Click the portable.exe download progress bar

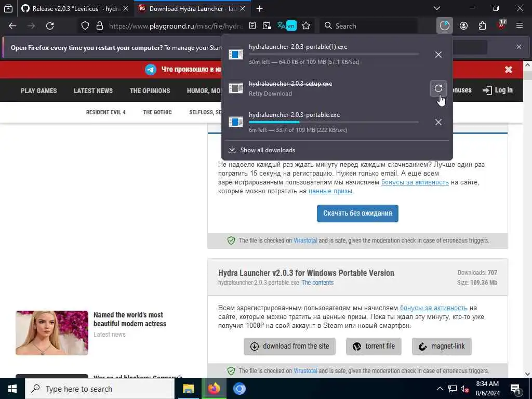pos(334,122)
